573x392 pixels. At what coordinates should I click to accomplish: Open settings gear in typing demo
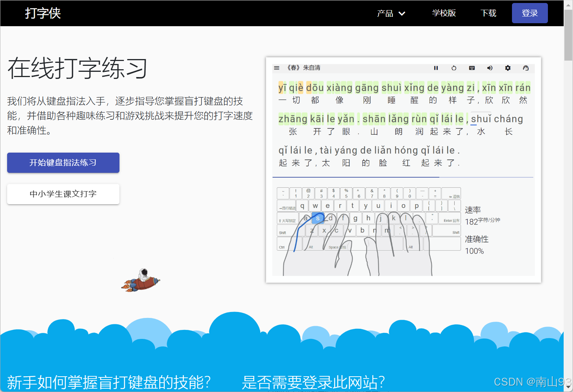point(508,68)
